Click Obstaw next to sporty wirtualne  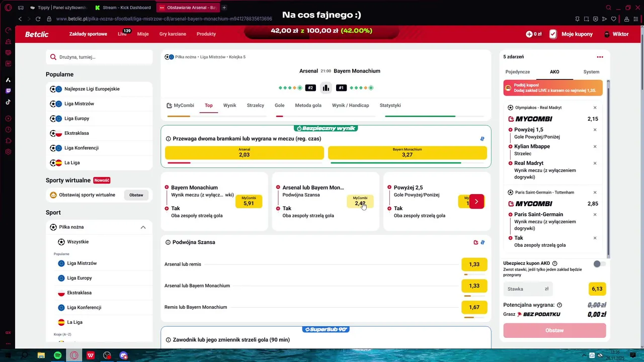point(136,195)
